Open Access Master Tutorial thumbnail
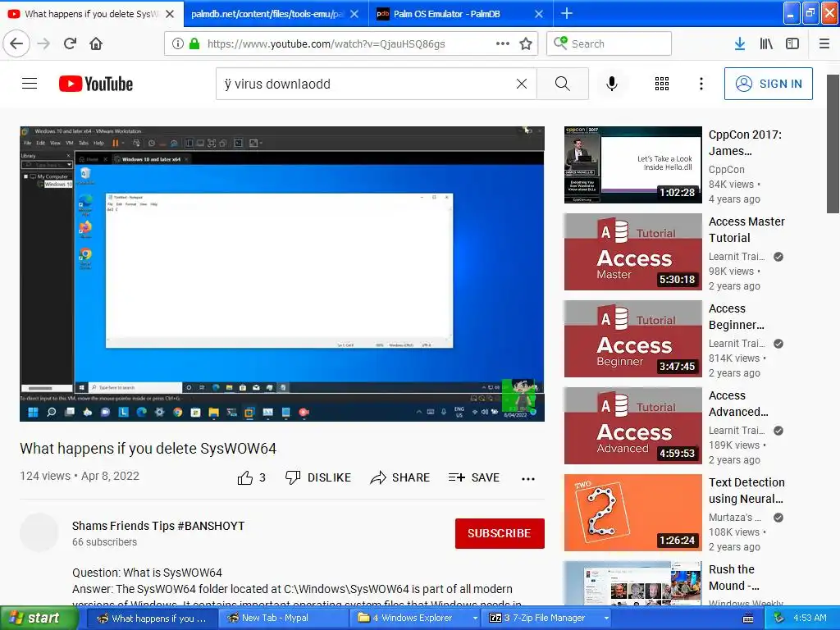The image size is (840, 630). click(x=632, y=252)
